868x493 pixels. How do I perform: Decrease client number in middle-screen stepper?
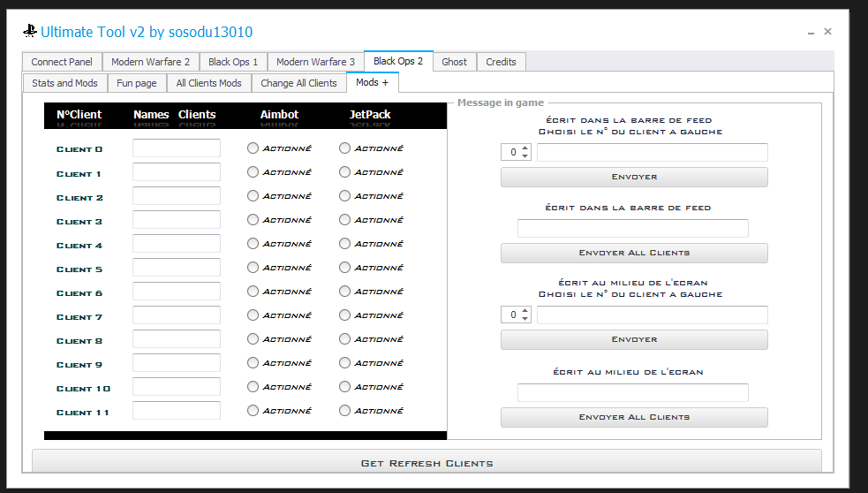[525, 319]
